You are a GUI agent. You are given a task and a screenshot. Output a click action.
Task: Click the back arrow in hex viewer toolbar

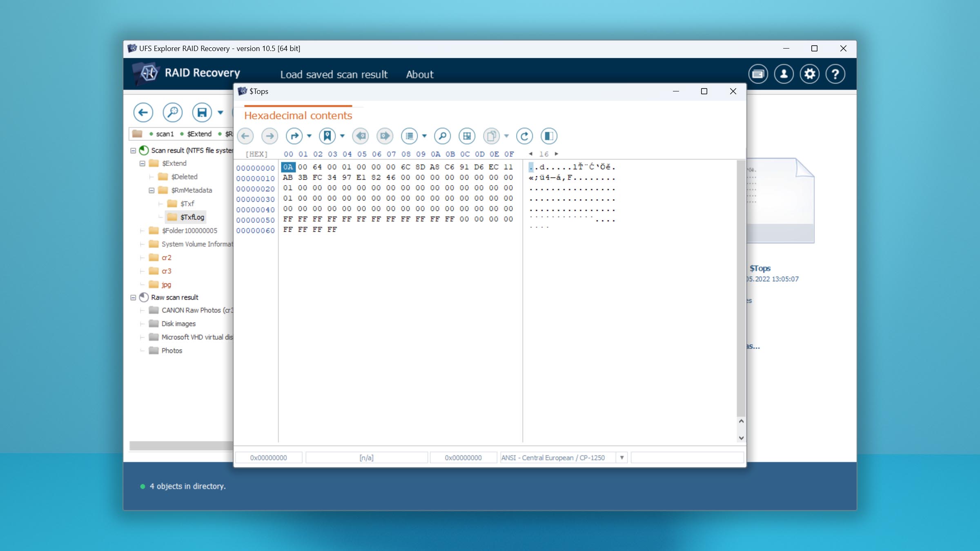(245, 136)
